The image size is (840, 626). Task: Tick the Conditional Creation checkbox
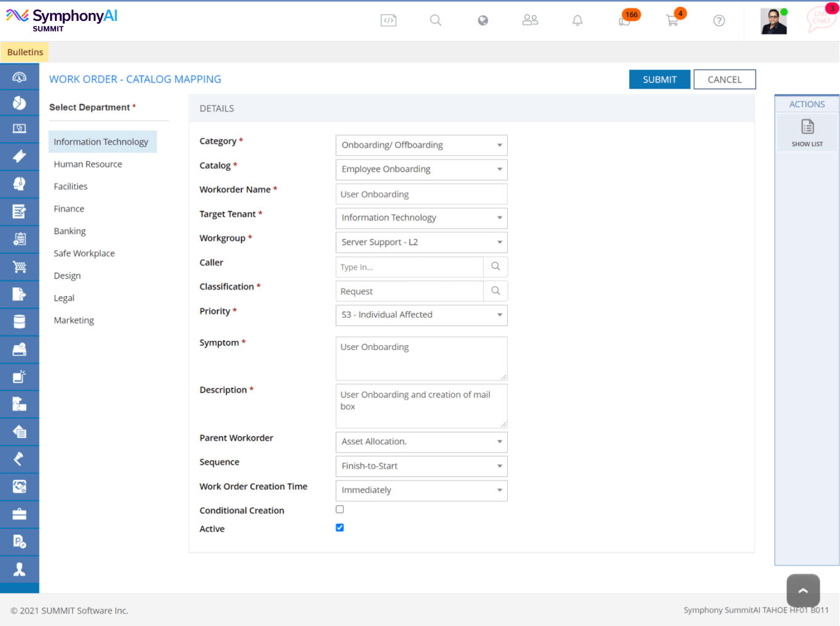click(x=340, y=510)
